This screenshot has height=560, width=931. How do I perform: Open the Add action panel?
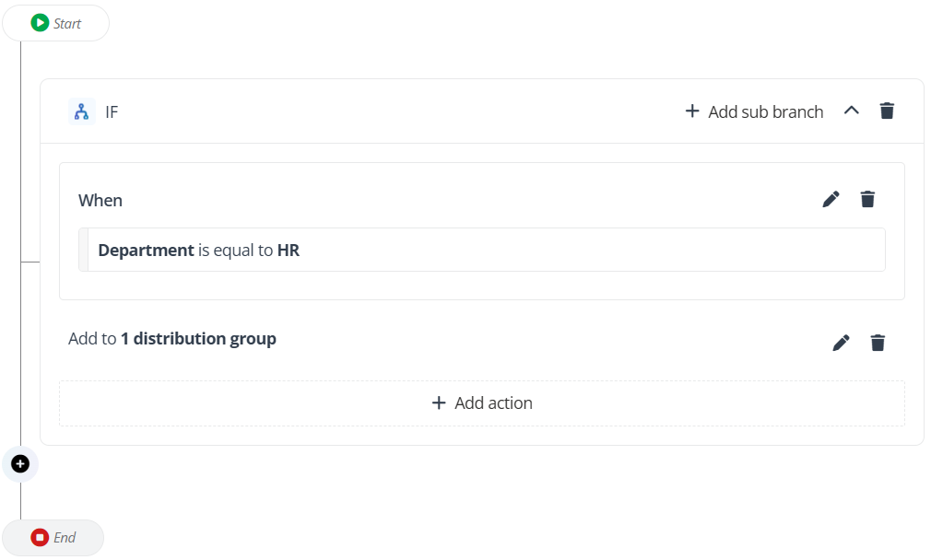tap(482, 402)
